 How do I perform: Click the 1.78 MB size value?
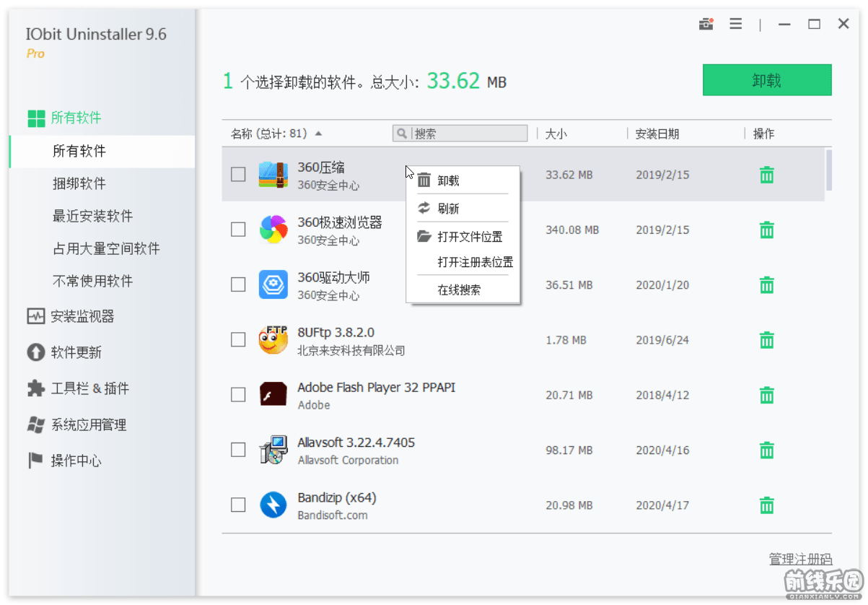(x=566, y=340)
